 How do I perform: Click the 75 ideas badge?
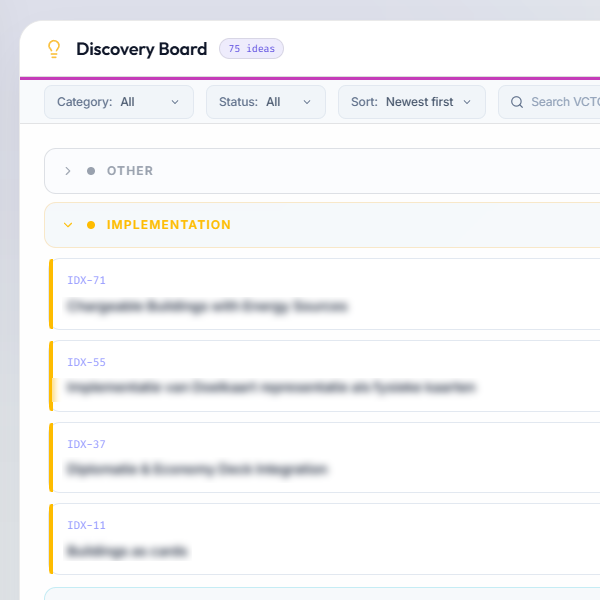tap(251, 49)
